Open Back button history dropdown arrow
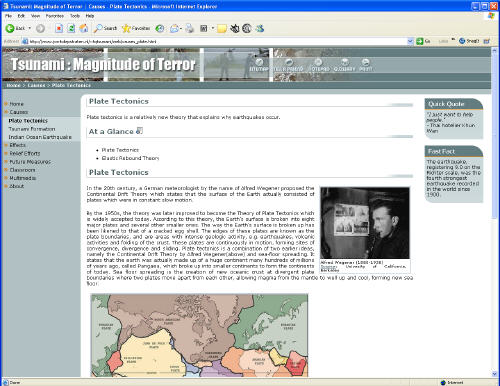 point(30,29)
